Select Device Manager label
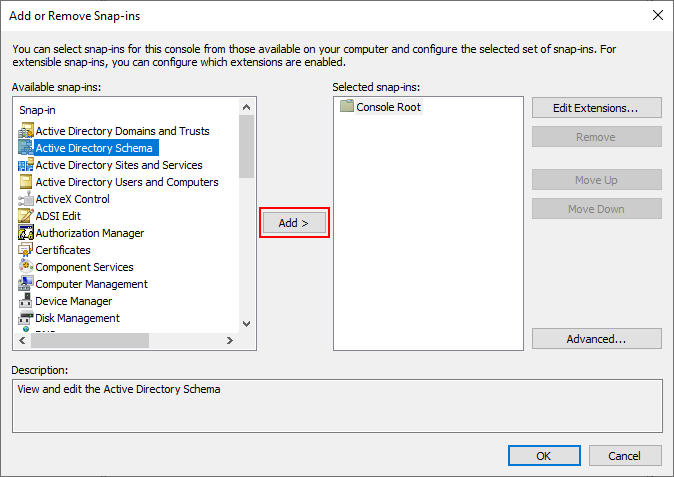This screenshot has height=477, width=674. 74,301
